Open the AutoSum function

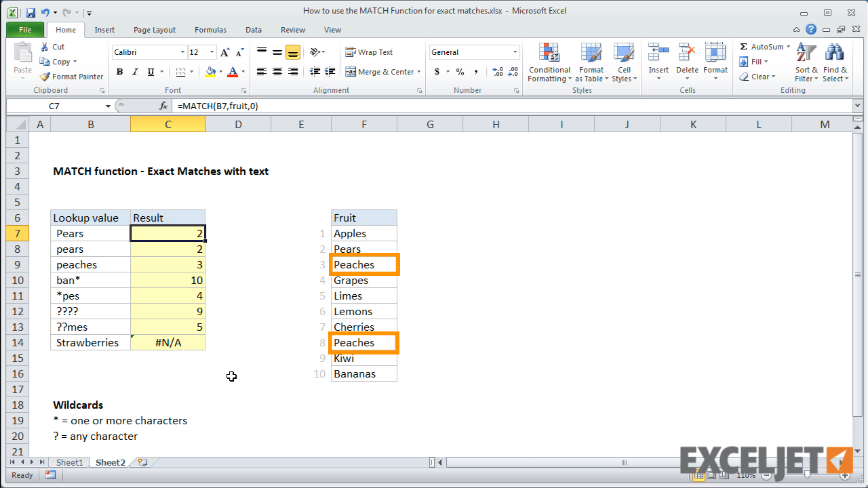pos(763,46)
